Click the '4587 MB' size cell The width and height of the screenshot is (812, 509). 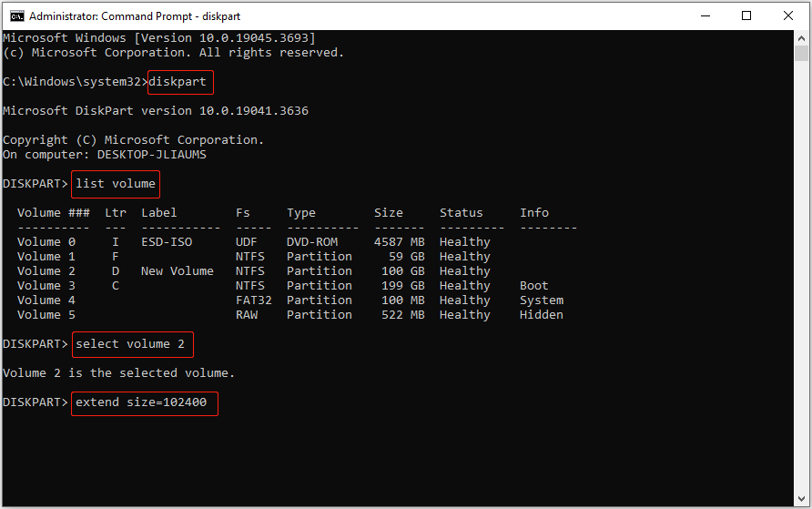coord(400,242)
